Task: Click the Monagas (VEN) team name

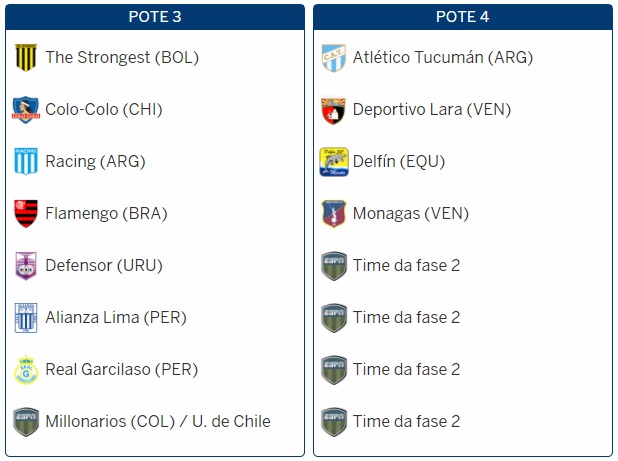Action: [x=410, y=213]
